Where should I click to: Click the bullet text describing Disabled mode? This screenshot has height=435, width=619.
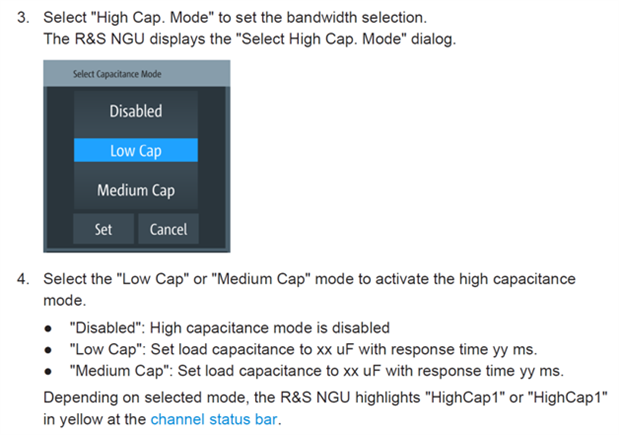229,328
